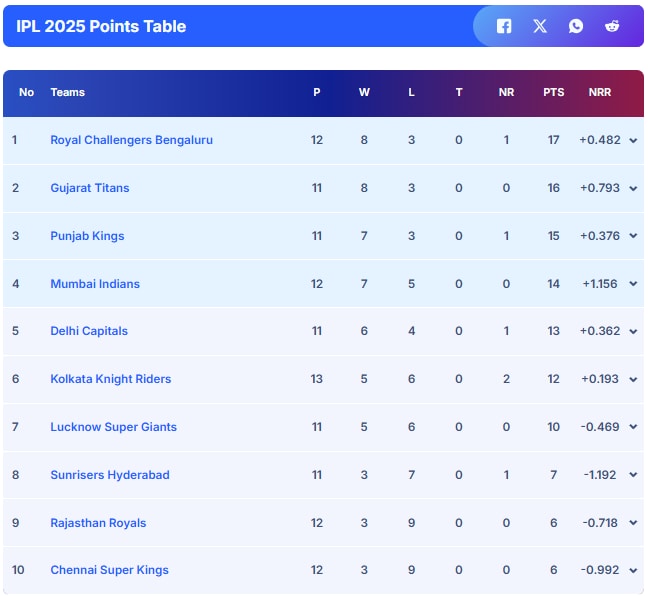Click points value 10 for Lucknow Super Giants
The image size is (648, 596).
coord(553,427)
